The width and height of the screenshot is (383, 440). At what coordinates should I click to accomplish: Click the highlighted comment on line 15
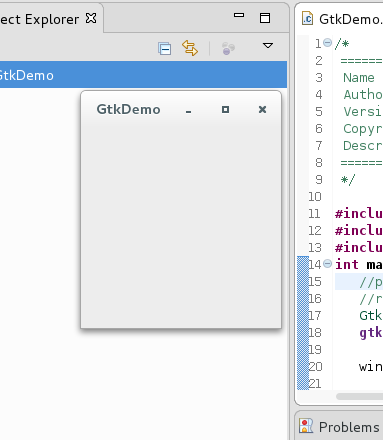tap(371, 282)
